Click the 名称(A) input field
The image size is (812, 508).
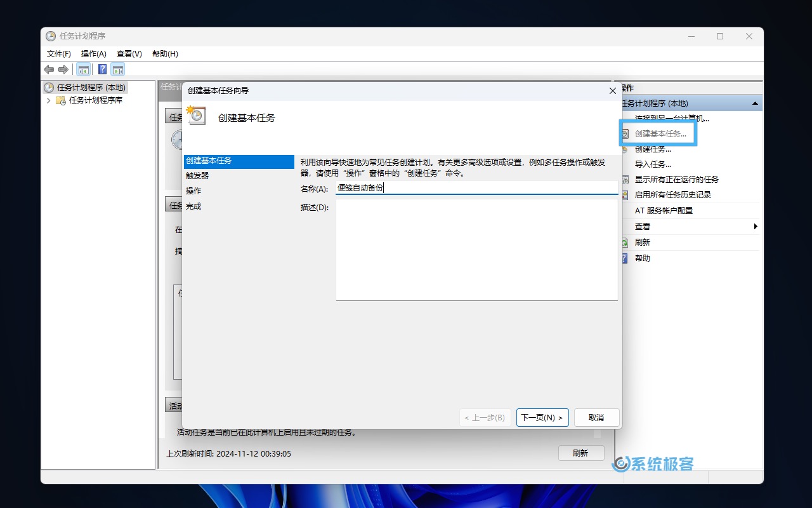476,188
